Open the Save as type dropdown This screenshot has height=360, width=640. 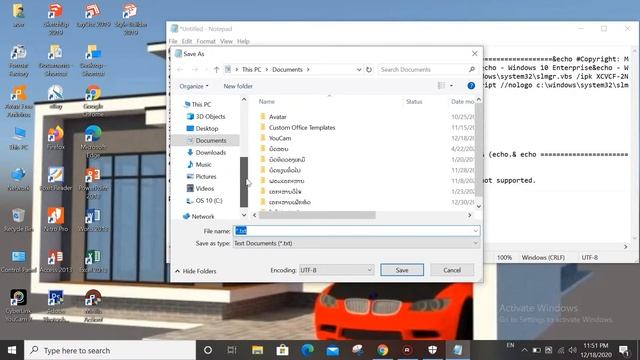tap(356, 243)
